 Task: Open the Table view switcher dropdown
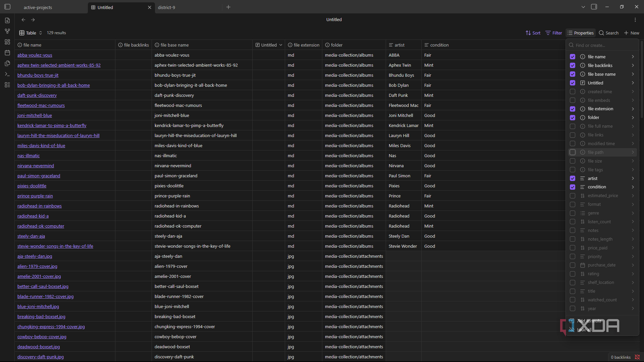click(x=30, y=33)
